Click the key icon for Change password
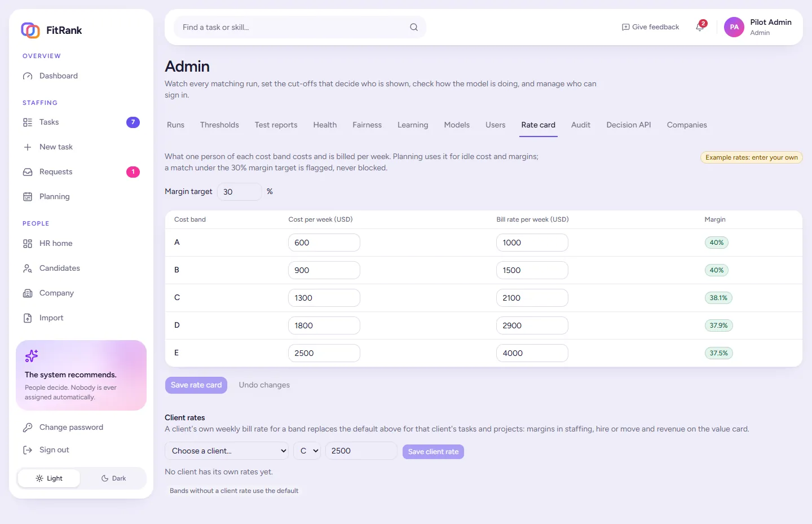This screenshot has height=524, width=812. pyautogui.click(x=28, y=428)
